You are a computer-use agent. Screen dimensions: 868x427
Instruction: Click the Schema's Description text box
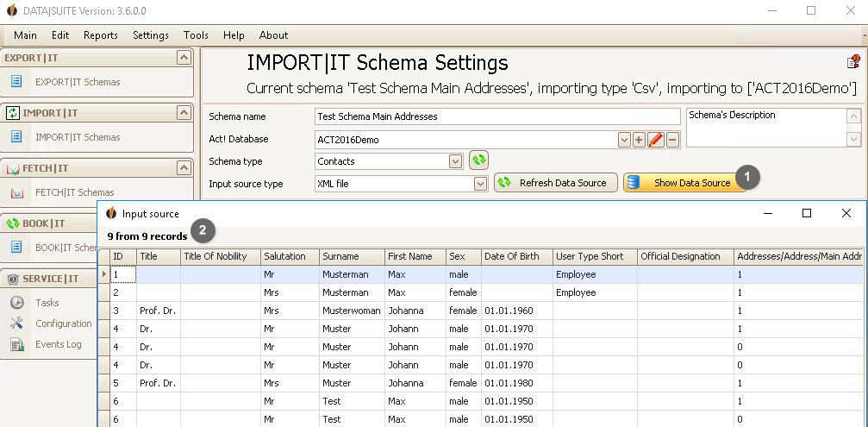tap(766, 128)
